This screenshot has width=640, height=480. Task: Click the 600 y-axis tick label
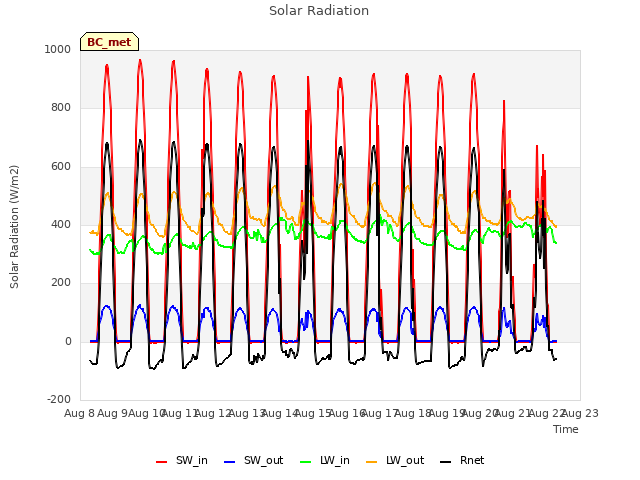pos(61,167)
